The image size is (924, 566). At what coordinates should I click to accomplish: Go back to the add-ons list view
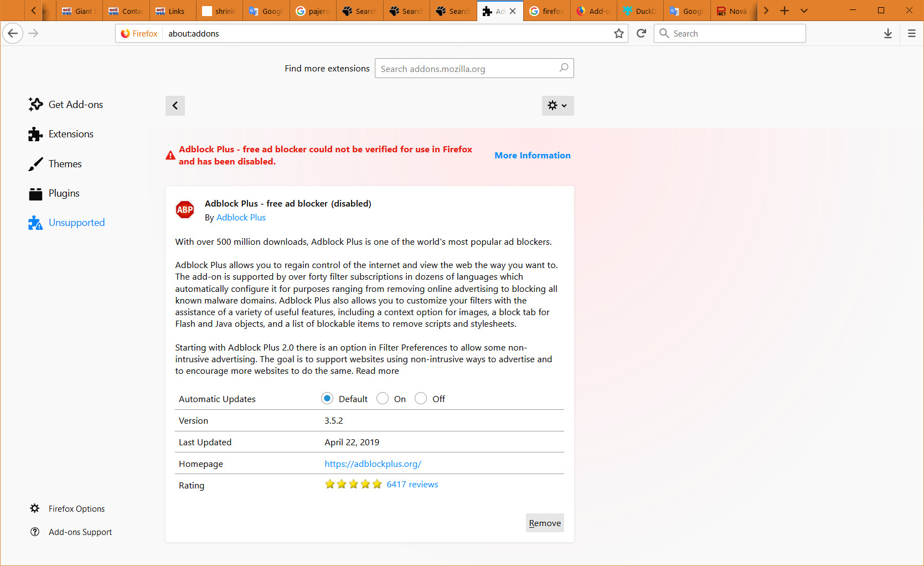pyautogui.click(x=175, y=105)
